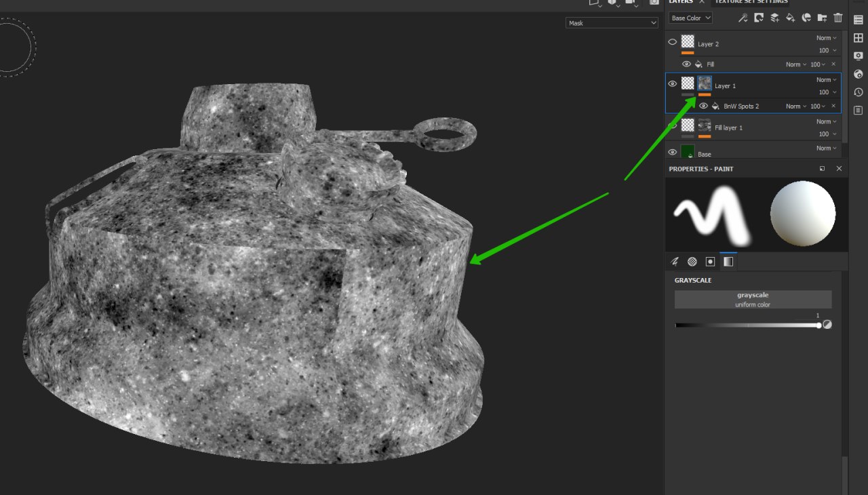
Task: Switch to the Layers tab
Action: click(x=680, y=2)
